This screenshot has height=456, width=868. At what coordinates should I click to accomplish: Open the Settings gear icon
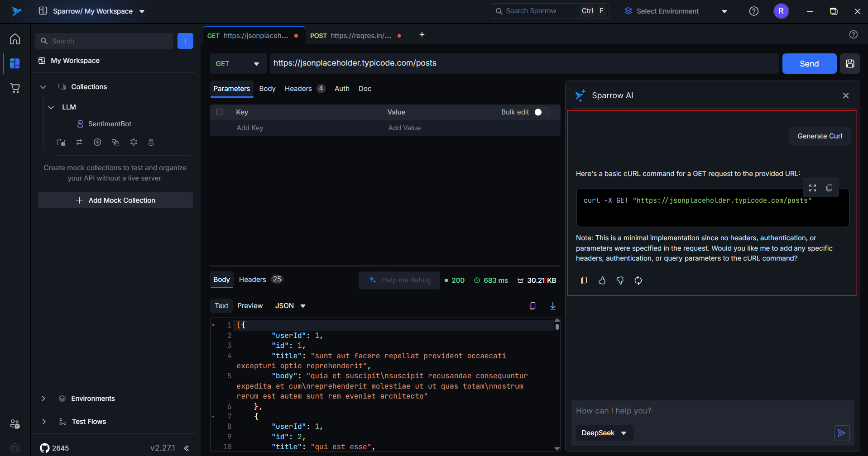click(15, 448)
